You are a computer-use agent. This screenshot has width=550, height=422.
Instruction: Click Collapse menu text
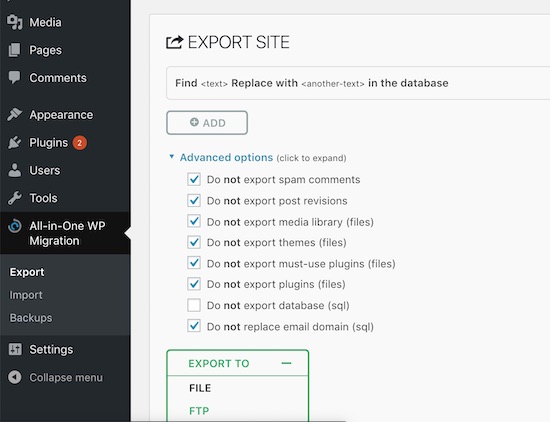point(66,377)
